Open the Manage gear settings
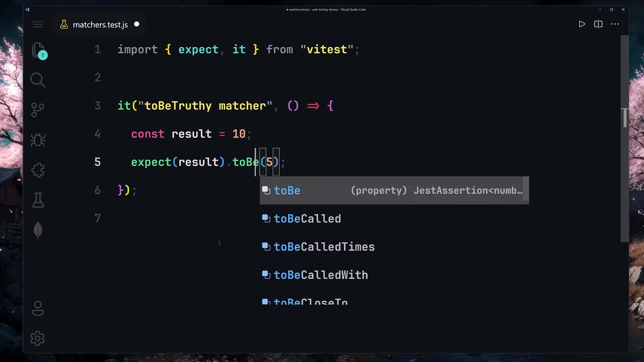This screenshot has height=362, width=644. 38,338
